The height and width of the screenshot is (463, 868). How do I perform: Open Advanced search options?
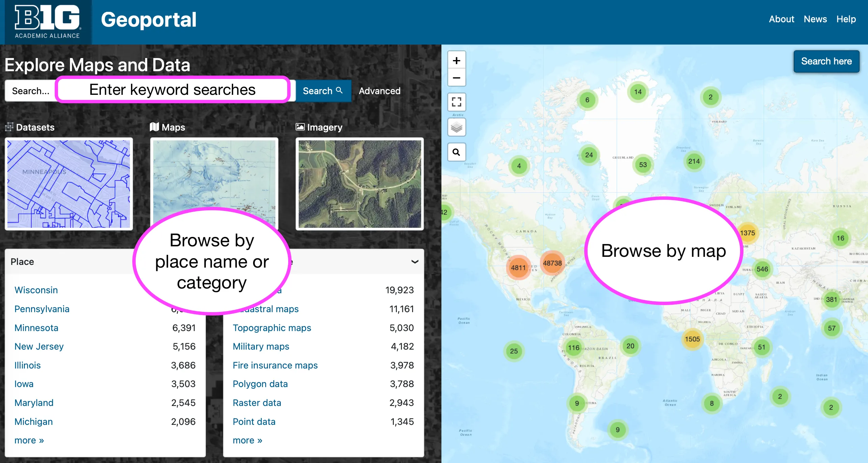pyautogui.click(x=379, y=91)
